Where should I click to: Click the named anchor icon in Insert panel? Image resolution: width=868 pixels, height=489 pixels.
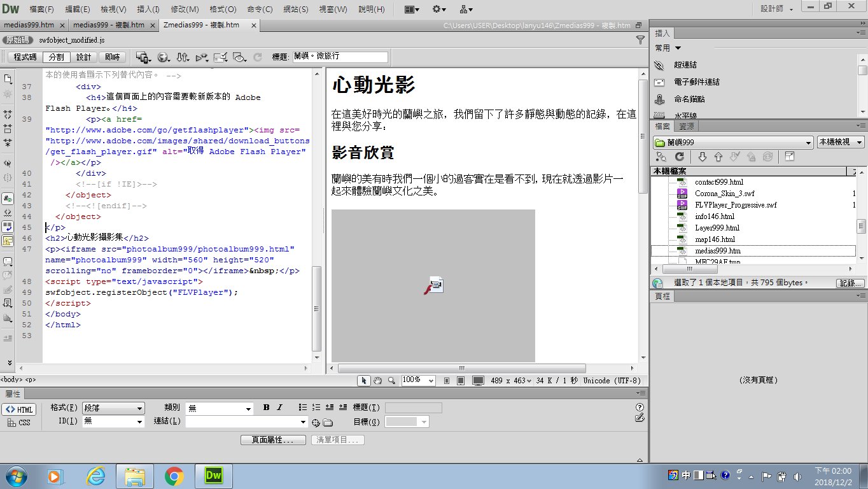click(659, 99)
